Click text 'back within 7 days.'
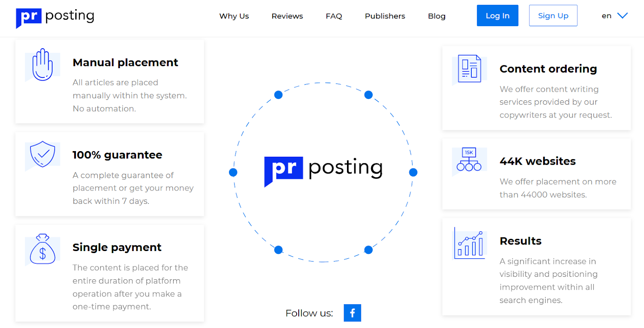The height and width of the screenshot is (328, 644). click(111, 201)
